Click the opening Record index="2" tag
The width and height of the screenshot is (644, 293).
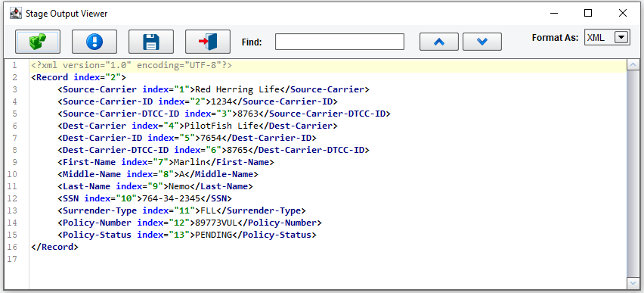79,77
